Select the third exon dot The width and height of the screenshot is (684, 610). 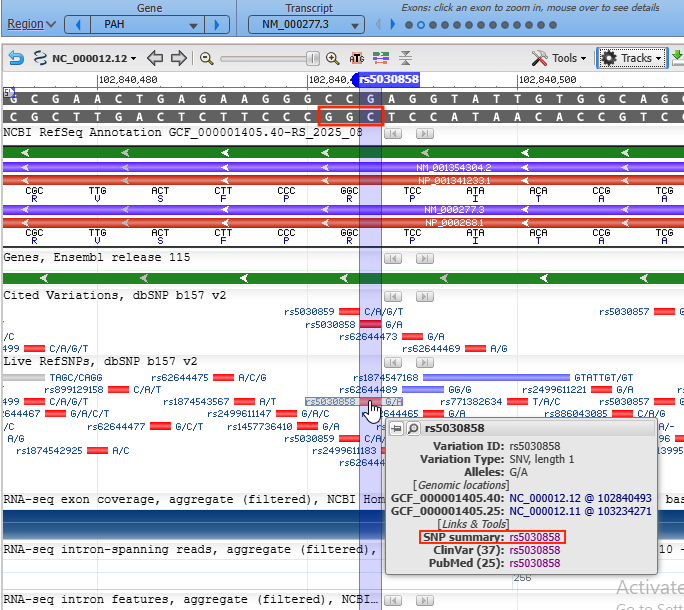coord(433,25)
